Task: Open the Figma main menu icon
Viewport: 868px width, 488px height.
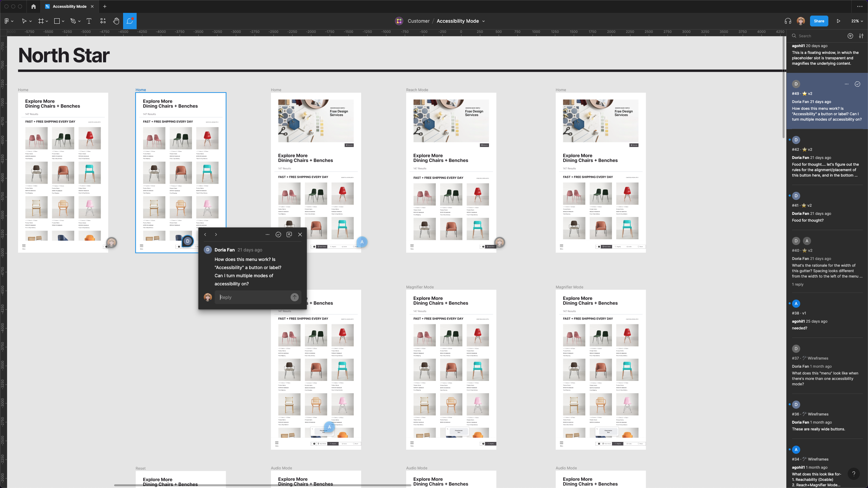Action: pyautogui.click(x=6, y=21)
